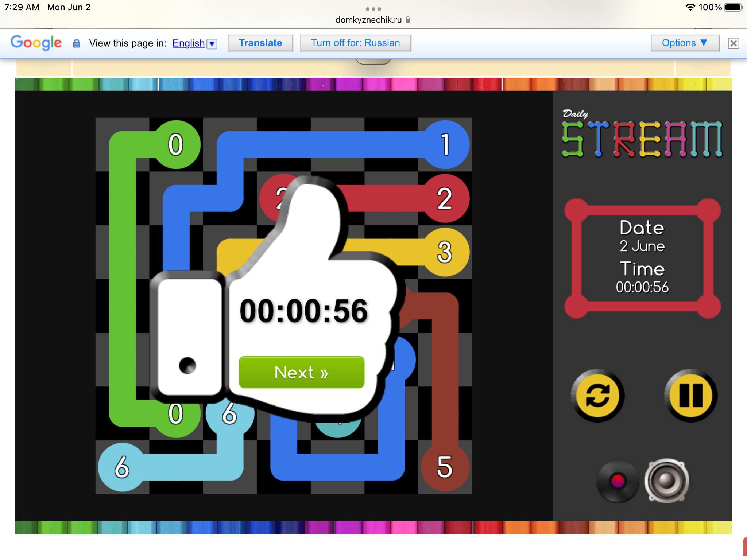Image resolution: width=747 pixels, height=560 pixels.
Task: Restart the puzzle with the yellow refresh icon
Action: pyautogui.click(x=597, y=396)
